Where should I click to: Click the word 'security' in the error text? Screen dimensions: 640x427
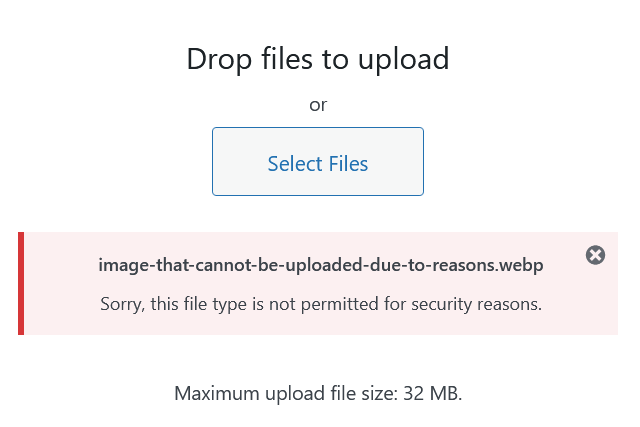click(441, 305)
